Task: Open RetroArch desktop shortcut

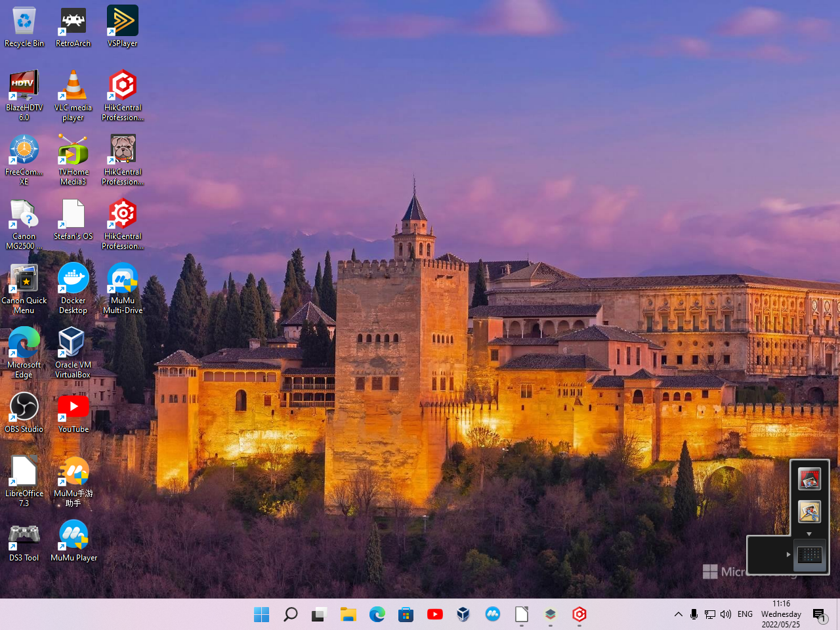Action: (x=73, y=22)
